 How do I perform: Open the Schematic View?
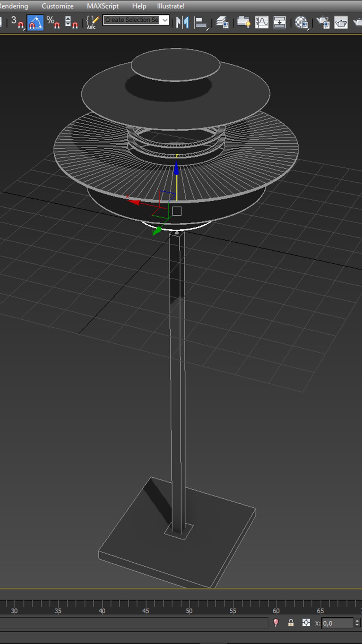(279, 22)
